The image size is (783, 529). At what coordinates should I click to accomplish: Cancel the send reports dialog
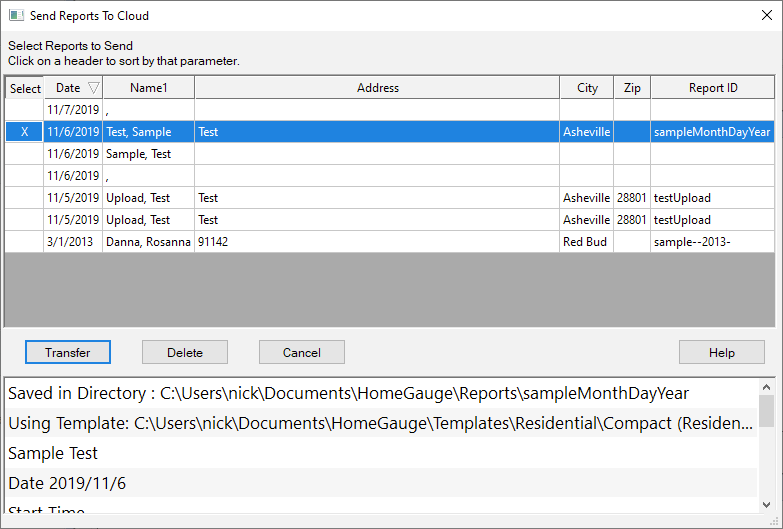301,352
